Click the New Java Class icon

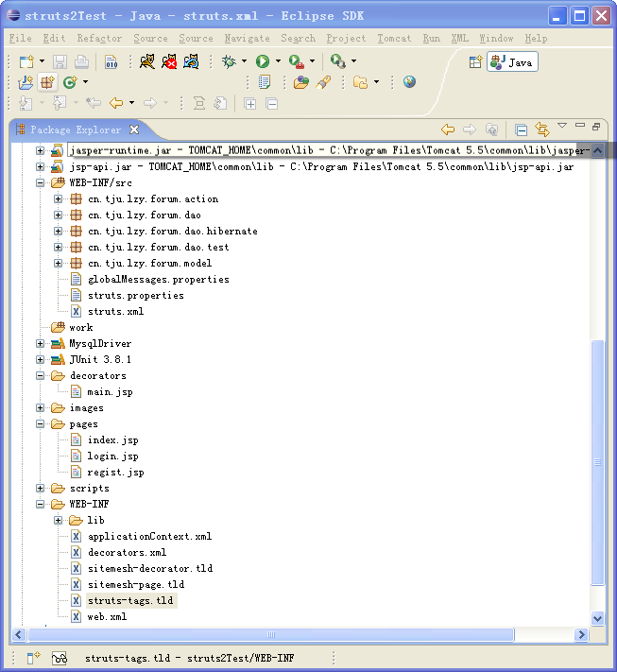tap(70, 82)
